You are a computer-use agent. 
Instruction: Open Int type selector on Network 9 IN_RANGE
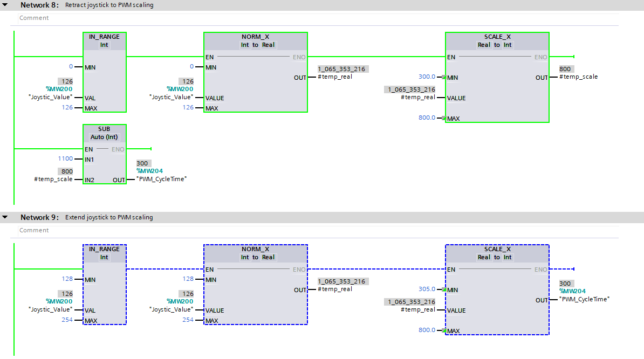coord(104,257)
